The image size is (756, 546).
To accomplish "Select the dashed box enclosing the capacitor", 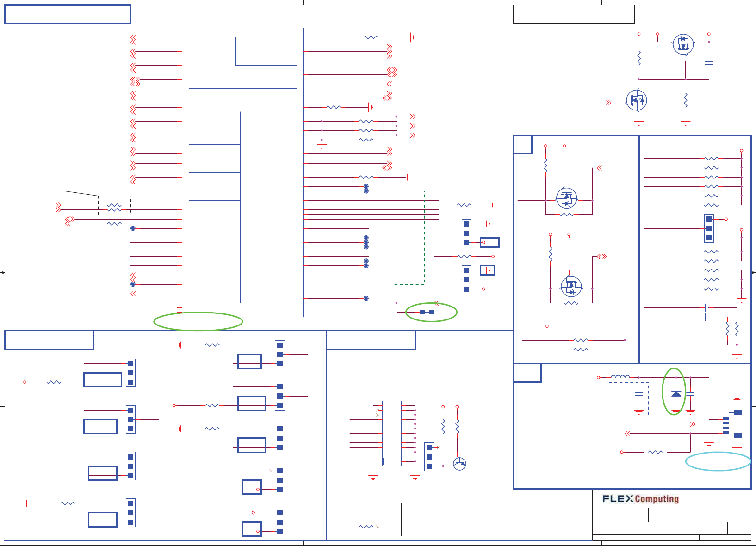I will click(x=627, y=399).
